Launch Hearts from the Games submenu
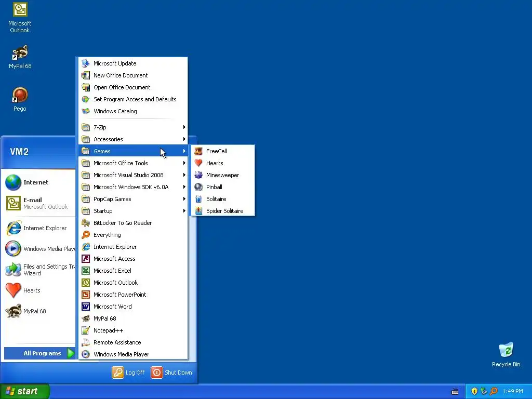 [x=223, y=163]
